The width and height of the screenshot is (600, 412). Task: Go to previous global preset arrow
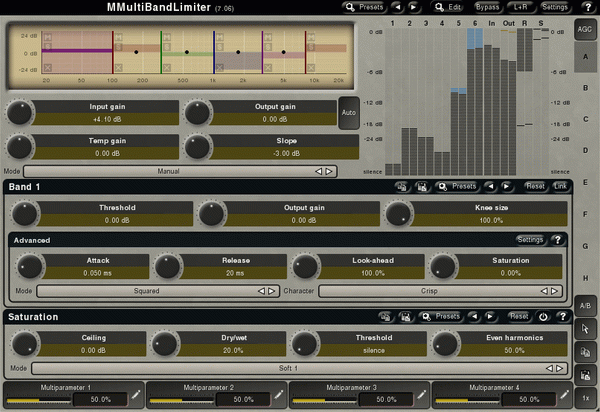[x=398, y=7]
